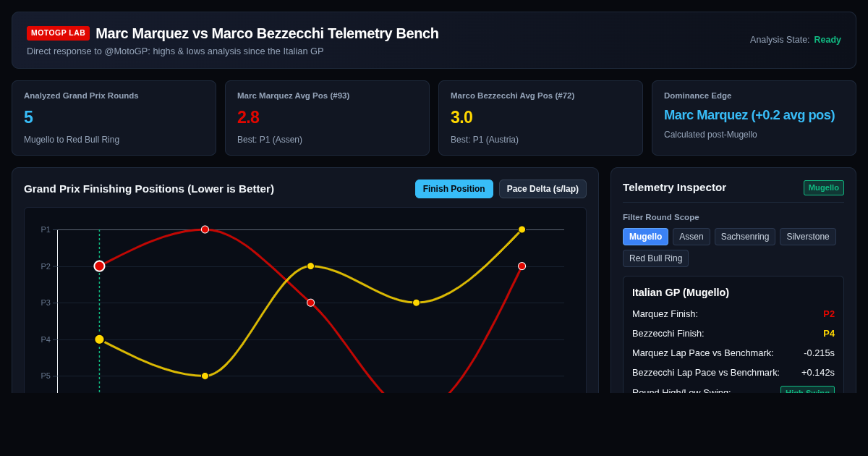Image resolution: width=868 pixels, height=456 pixels.
Task: Click the green Mugello inspector badge
Action: (x=824, y=187)
